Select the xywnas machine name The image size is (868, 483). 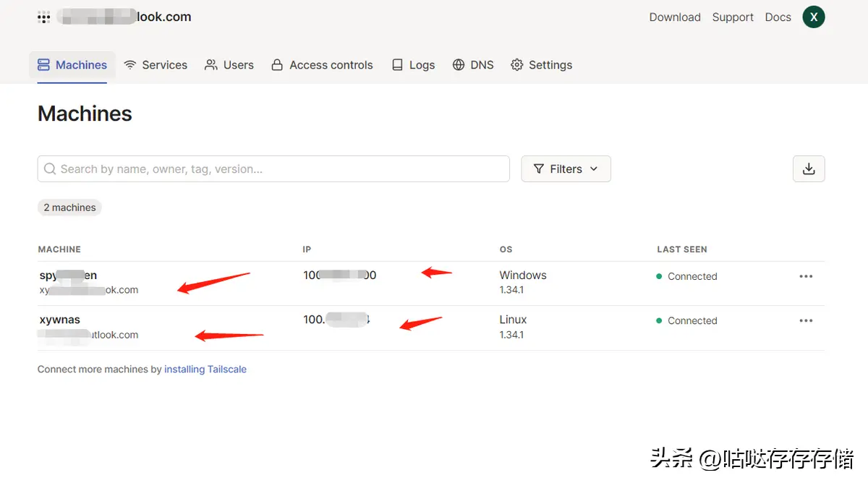(x=60, y=320)
